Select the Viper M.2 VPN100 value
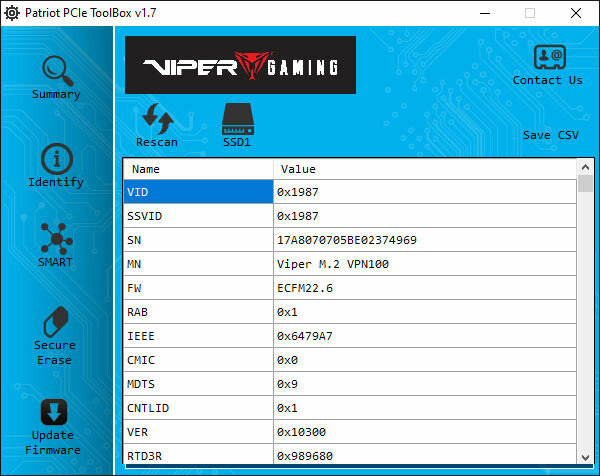Viewport: 600px width, 476px height. [x=425, y=264]
